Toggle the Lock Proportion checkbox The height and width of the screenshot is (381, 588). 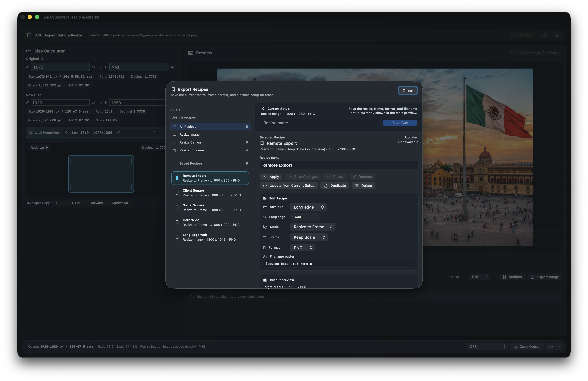31,133
